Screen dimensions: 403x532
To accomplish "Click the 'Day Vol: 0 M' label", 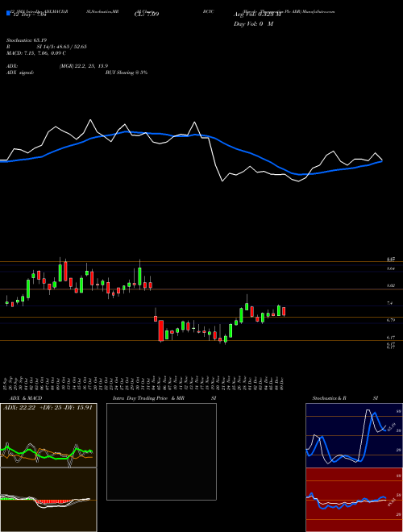I will [x=254, y=24].
